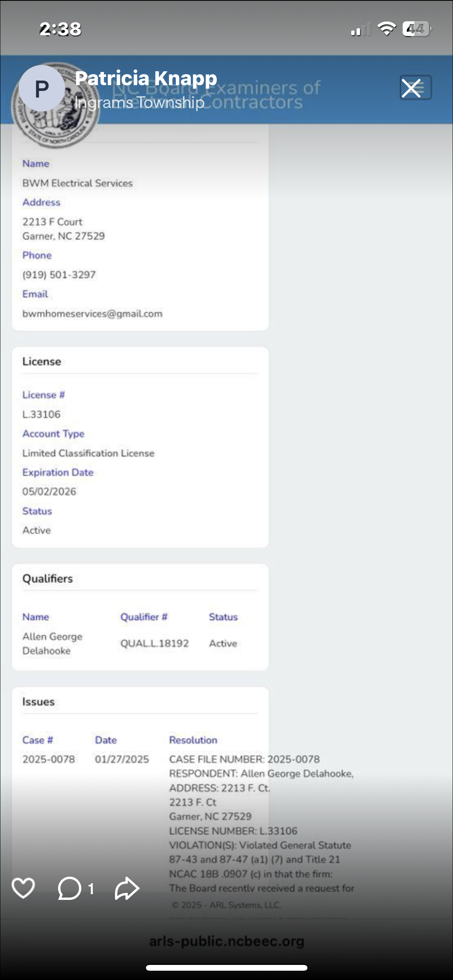Screen dimensions: 453x980
Task: Tap case number 2025-0078 in Issues table
Action: point(48,759)
